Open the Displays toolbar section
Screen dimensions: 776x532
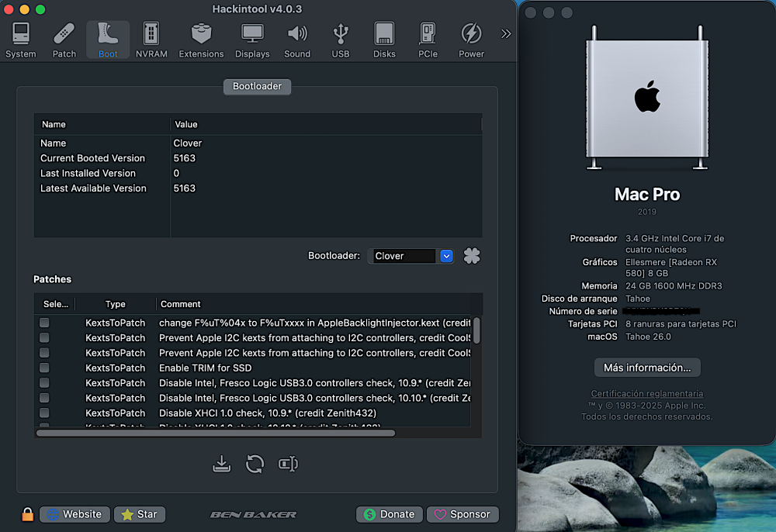pyautogui.click(x=252, y=40)
